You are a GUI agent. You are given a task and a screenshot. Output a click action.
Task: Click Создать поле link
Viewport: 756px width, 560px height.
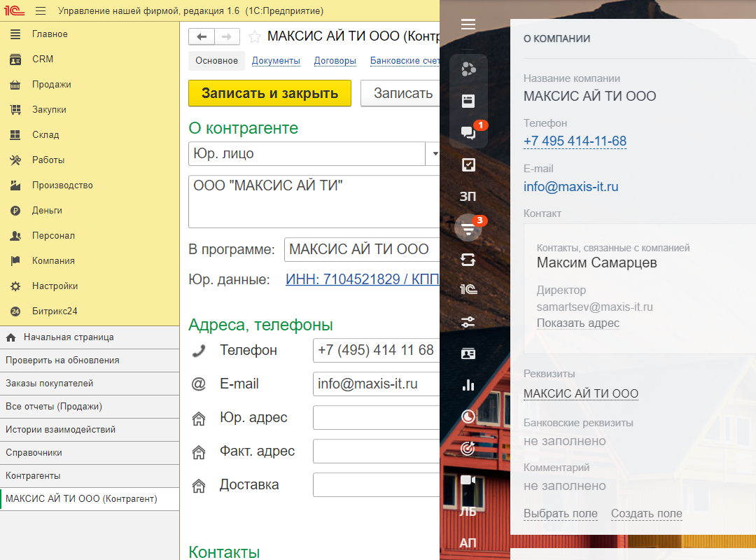click(647, 514)
